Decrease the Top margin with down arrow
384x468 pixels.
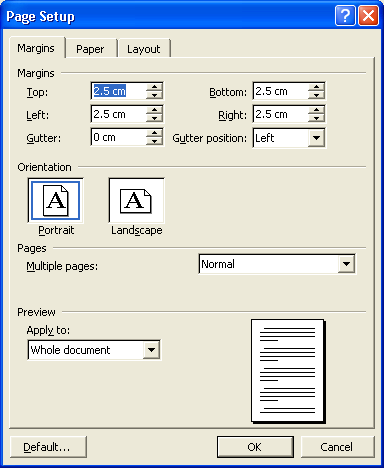point(154,95)
